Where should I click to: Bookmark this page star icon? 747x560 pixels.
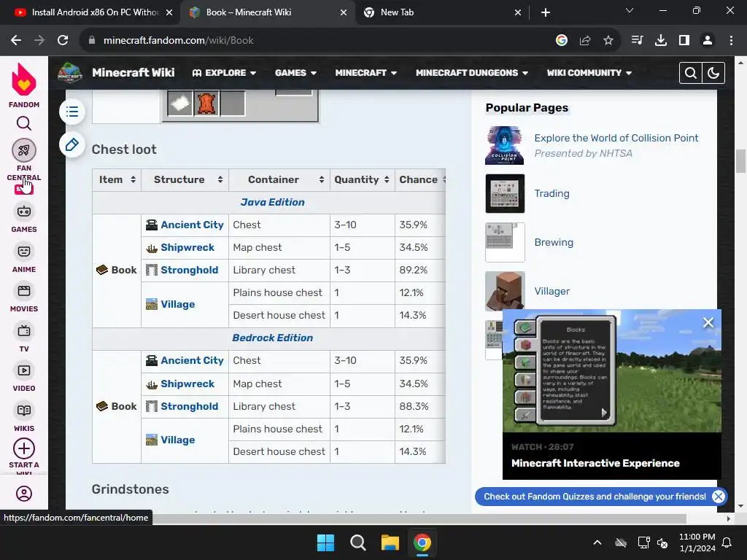(608, 41)
